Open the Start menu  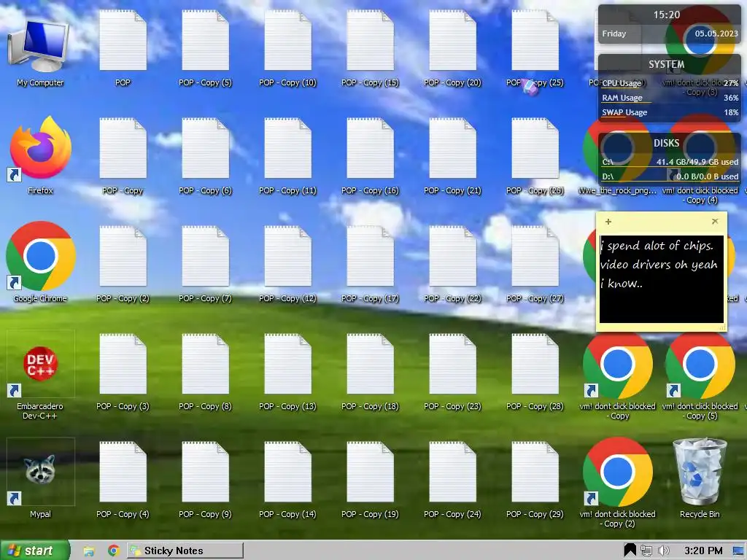[35, 551]
